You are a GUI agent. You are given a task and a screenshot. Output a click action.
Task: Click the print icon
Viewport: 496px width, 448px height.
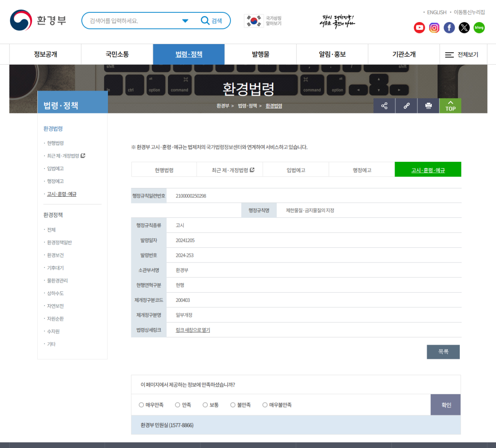point(428,106)
